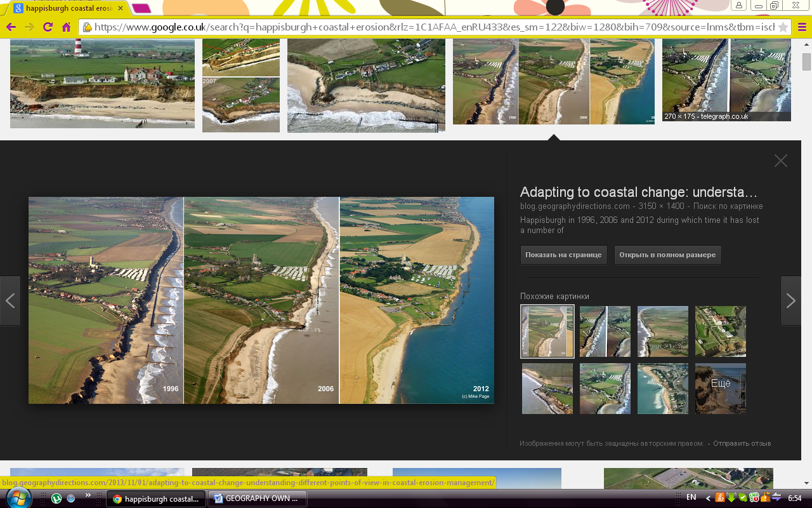812x508 pixels.
Task: Switch to the 'GEOGRAPHY OWN ...' Word taskbar button
Action: pos(258,498)
